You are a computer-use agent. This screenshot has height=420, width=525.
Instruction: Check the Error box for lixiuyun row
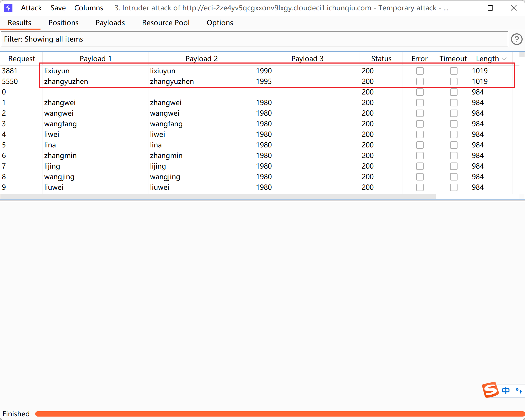[420, 71]
